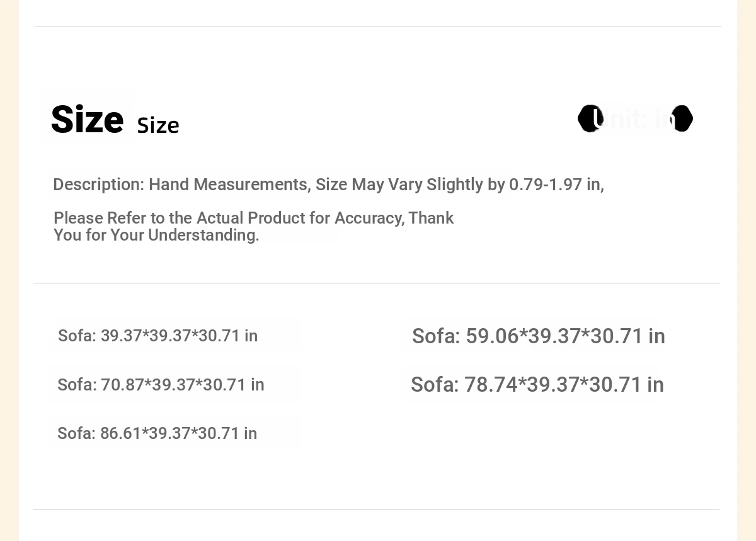The width and height of the screenshot is (756, 541).
Task: Click the black blob after Unit text
Action: [682, 118]
